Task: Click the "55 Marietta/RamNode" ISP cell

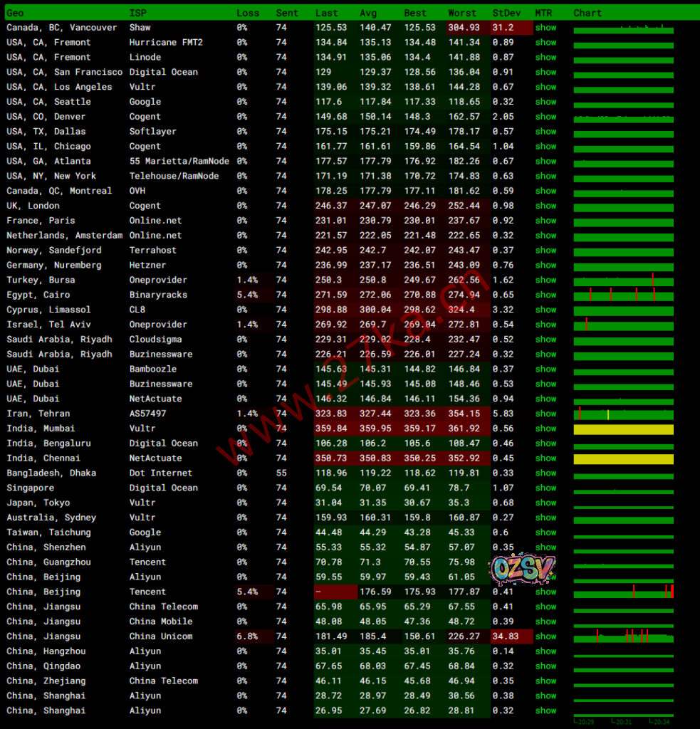Action: point(179,162)
